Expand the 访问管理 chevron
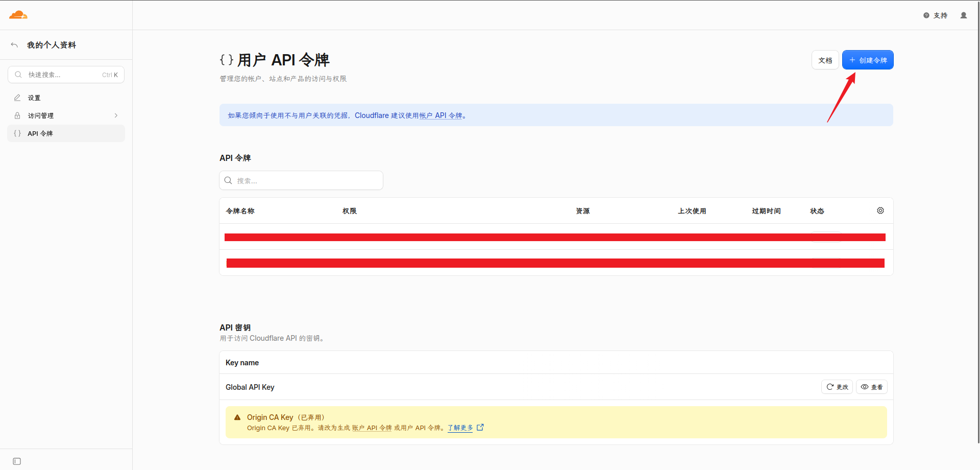 (x=116, y=115)
